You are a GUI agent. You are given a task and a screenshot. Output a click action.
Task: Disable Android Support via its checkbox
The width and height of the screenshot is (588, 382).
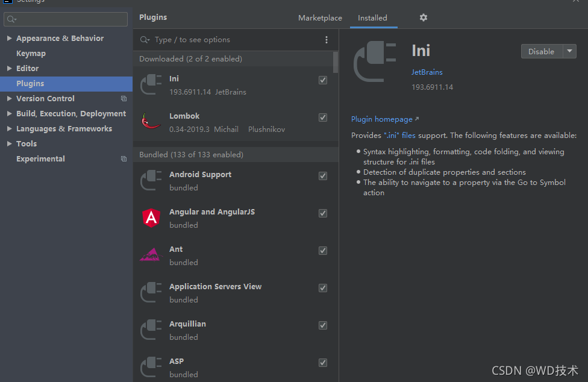click(323, 176)
